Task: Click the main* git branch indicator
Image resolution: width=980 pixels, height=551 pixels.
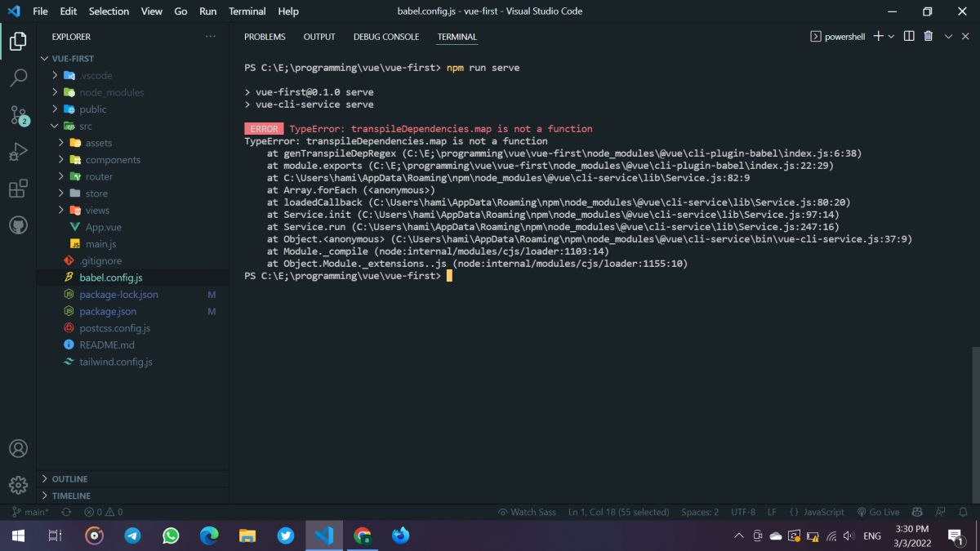Action: pos(30,512)
